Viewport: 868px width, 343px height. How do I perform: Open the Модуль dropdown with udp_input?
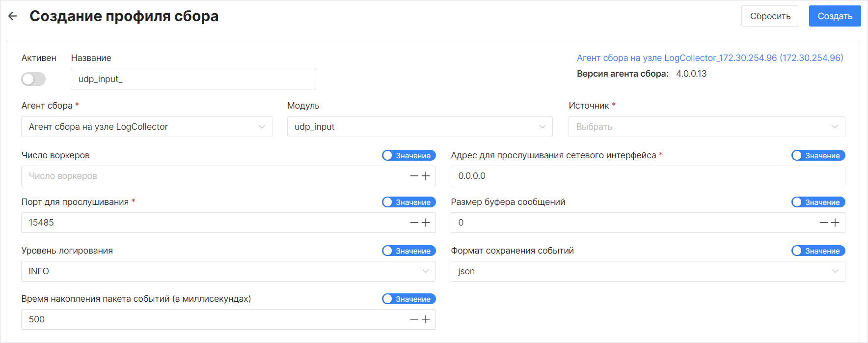point(420,127)
